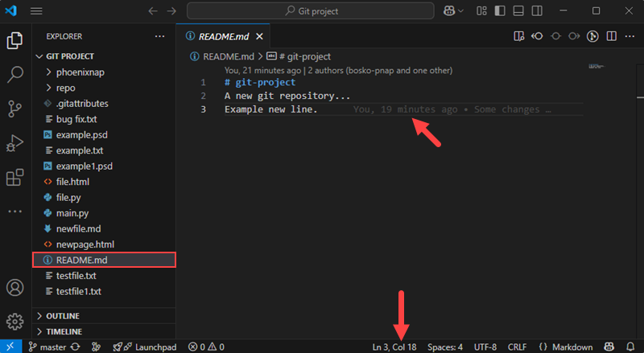Screen dimensions: 644x353
Task: Open the Source Control view
Action: 14,109
